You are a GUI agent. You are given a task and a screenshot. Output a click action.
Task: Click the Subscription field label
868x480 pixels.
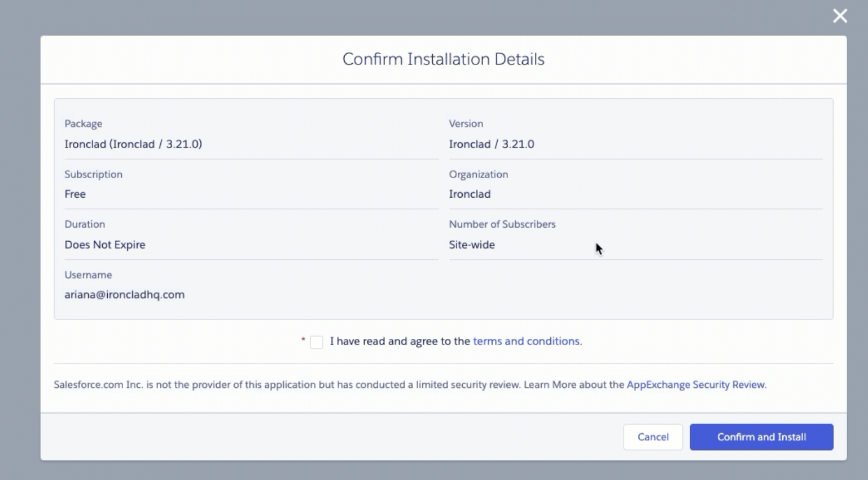[x=93, y=174]
